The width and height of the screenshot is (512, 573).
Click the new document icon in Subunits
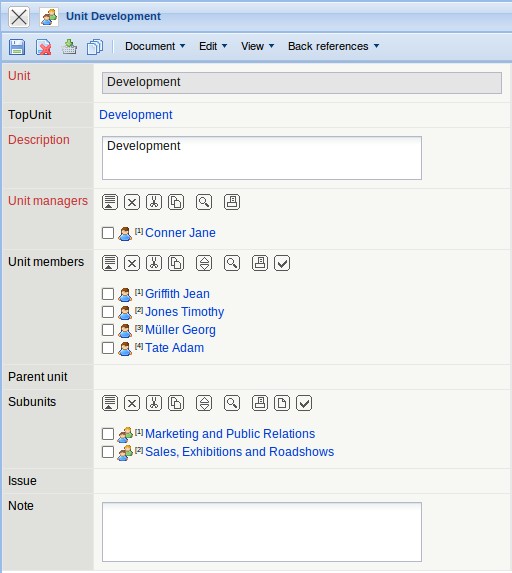point(282,403)
